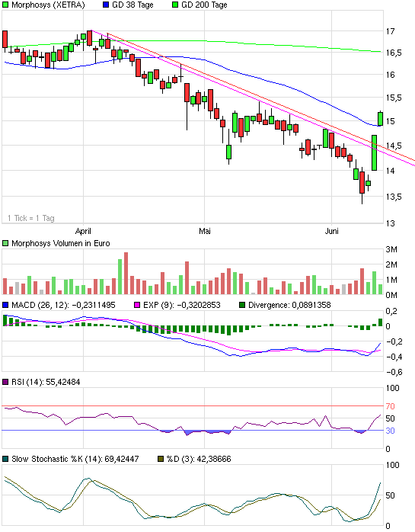415x532 pixels.
Task: Click the lowest red candlestick in June
Action: point(362,185)
